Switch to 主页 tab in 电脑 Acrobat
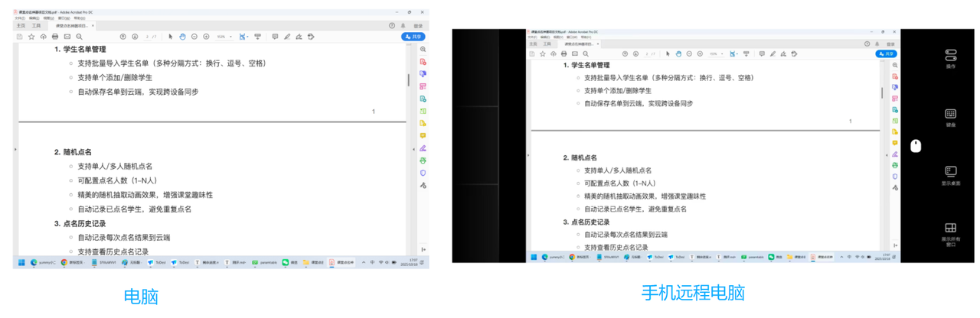Screen dimensions: 980x318 20,26
